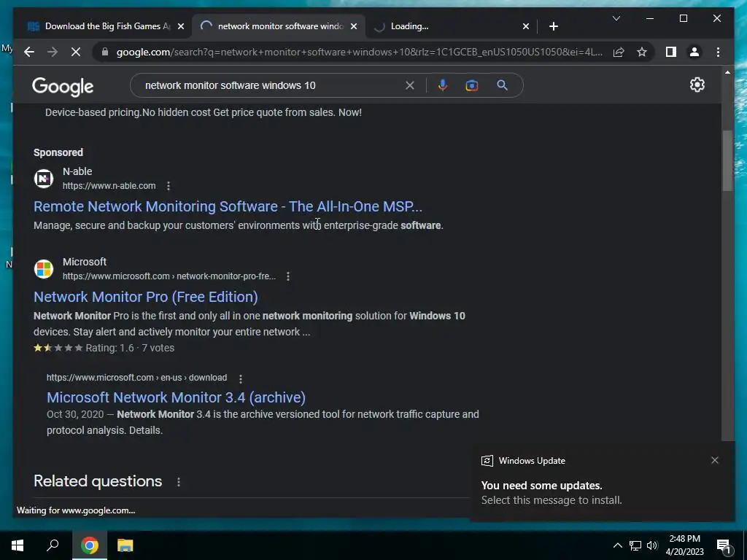
Task: Click the Google logo
Action: tap(63, 86)
